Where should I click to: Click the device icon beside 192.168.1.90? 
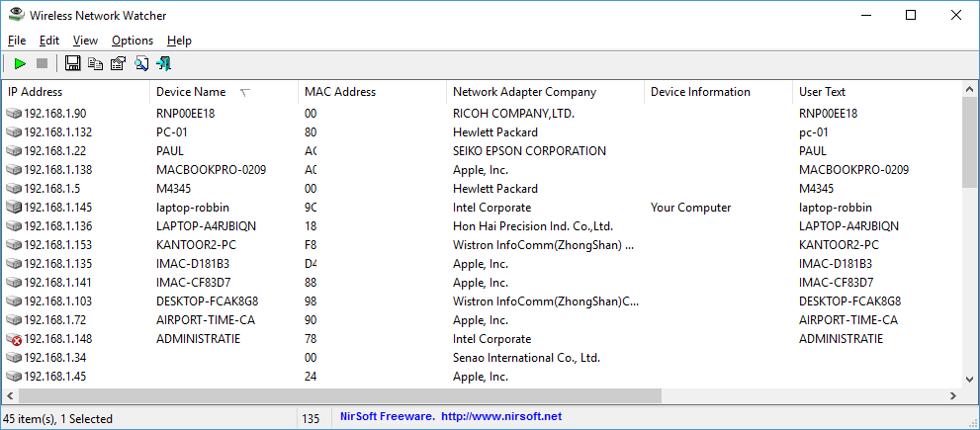click(14, 114)
